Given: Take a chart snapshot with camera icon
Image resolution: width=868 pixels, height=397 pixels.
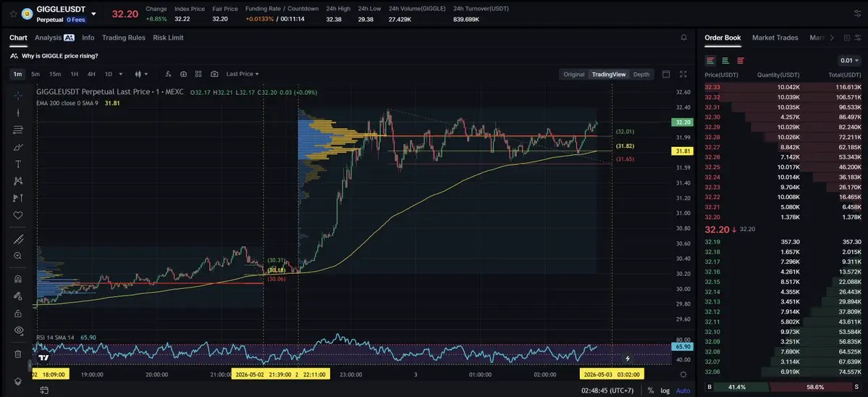Looking at the screenshot, I should [214, 74].
